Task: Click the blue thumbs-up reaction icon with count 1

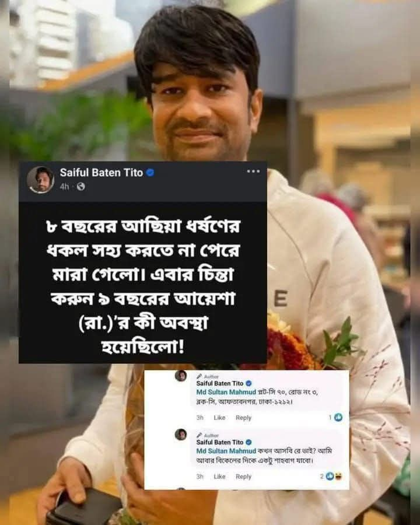Action: [x=338, y=417]
